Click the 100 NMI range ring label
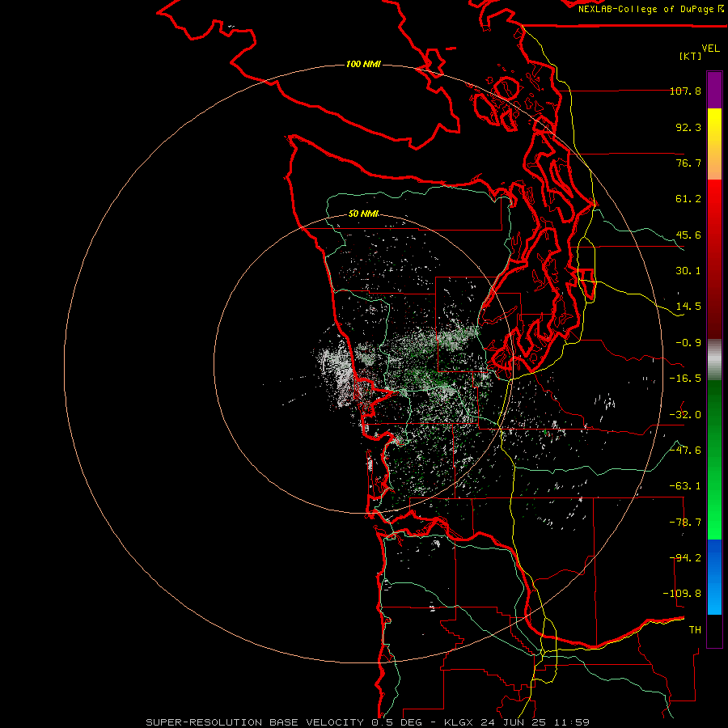 [x=363, y=64]
